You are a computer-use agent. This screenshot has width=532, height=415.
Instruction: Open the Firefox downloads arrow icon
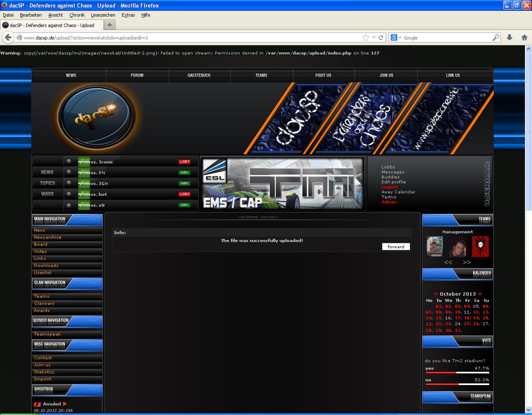510,37
